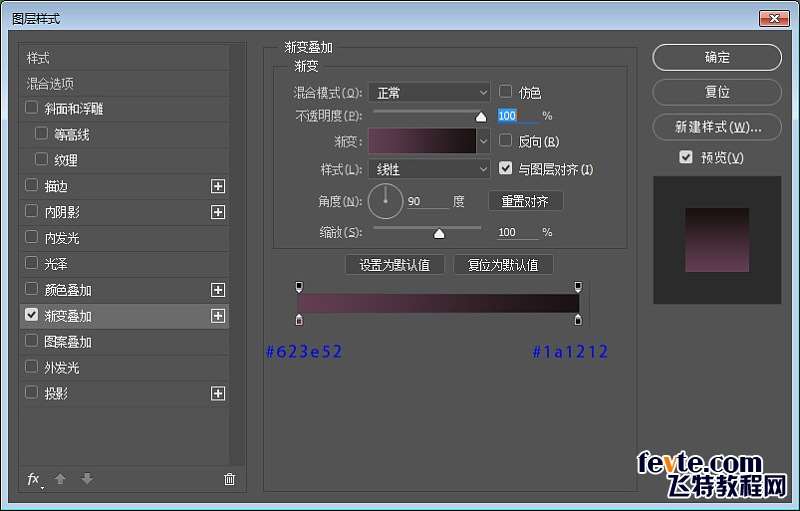Viewport: 800px width, 511px height.
Task: Click the 缩放 percentage field
Action: pos(518,233)
